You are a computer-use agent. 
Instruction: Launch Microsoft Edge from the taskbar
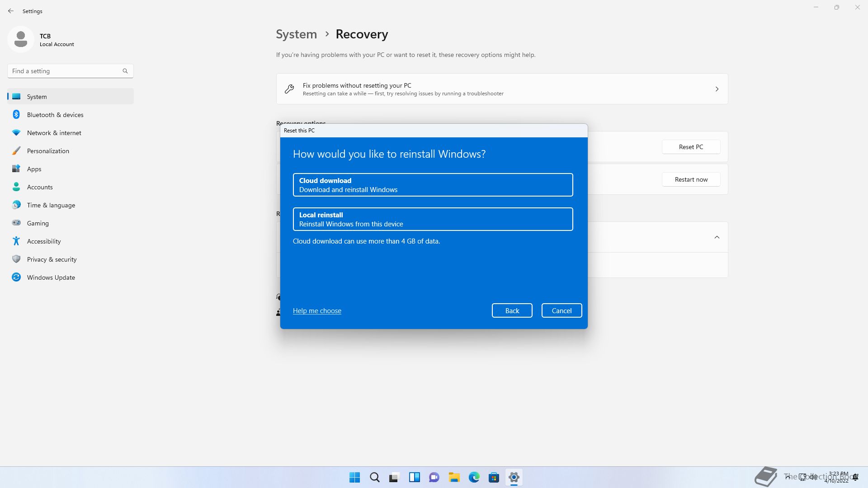click(x=474, y=477)
